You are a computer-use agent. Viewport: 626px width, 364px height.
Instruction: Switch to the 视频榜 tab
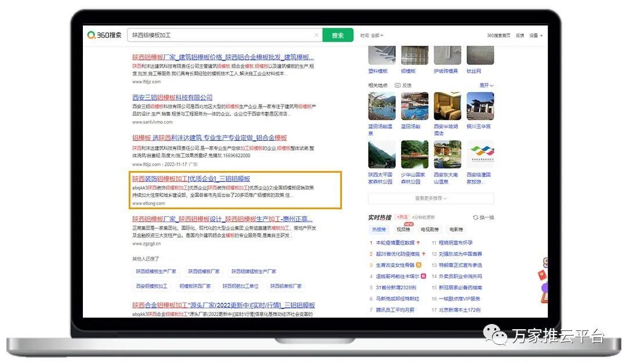(x=403, y=230)
